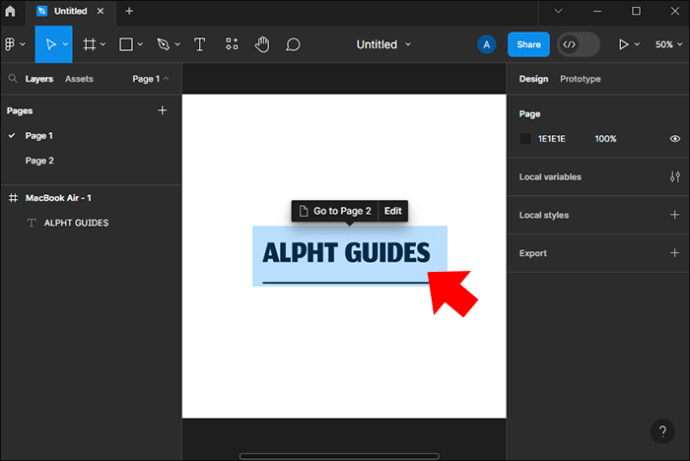
Task: Open the help question mark button
Action: 662,432
